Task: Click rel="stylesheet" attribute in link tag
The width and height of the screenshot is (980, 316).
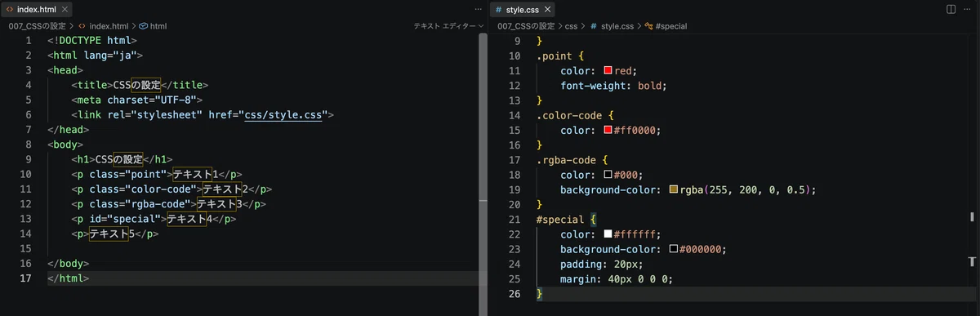Action: 155,115
